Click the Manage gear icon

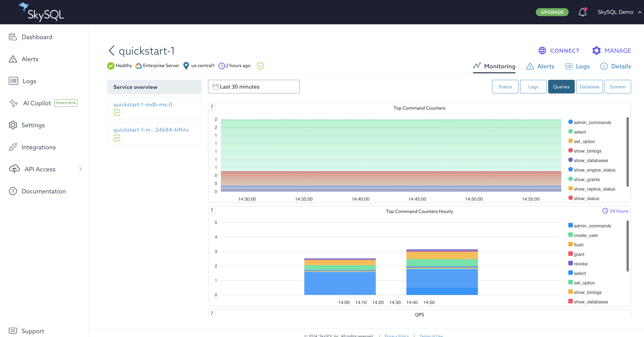[x=596, y=51]
